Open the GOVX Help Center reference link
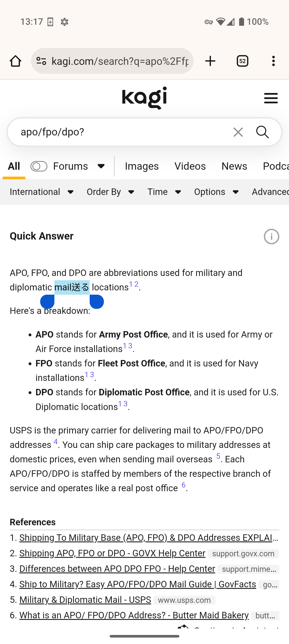 [x=112, y=553]
